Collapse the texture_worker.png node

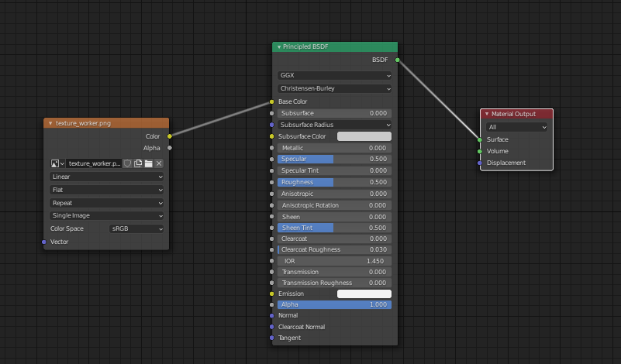pyautogui.click(x=50, y=123)
